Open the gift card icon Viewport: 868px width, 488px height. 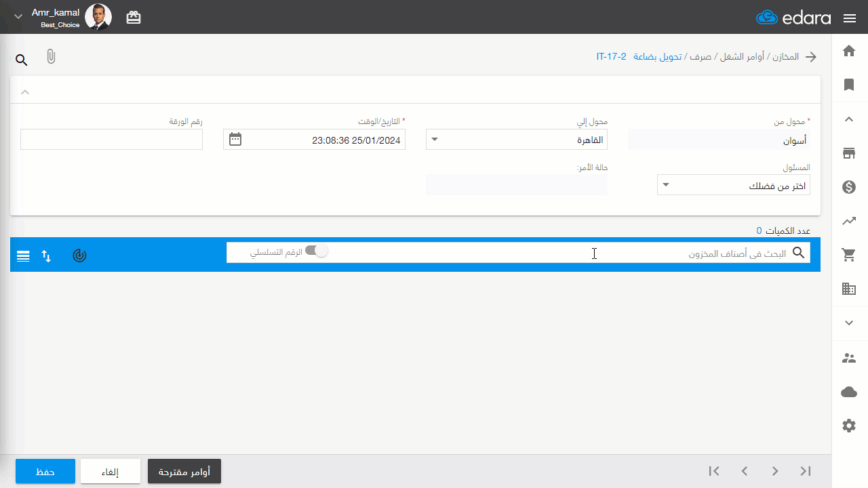(x=134, y=18)
